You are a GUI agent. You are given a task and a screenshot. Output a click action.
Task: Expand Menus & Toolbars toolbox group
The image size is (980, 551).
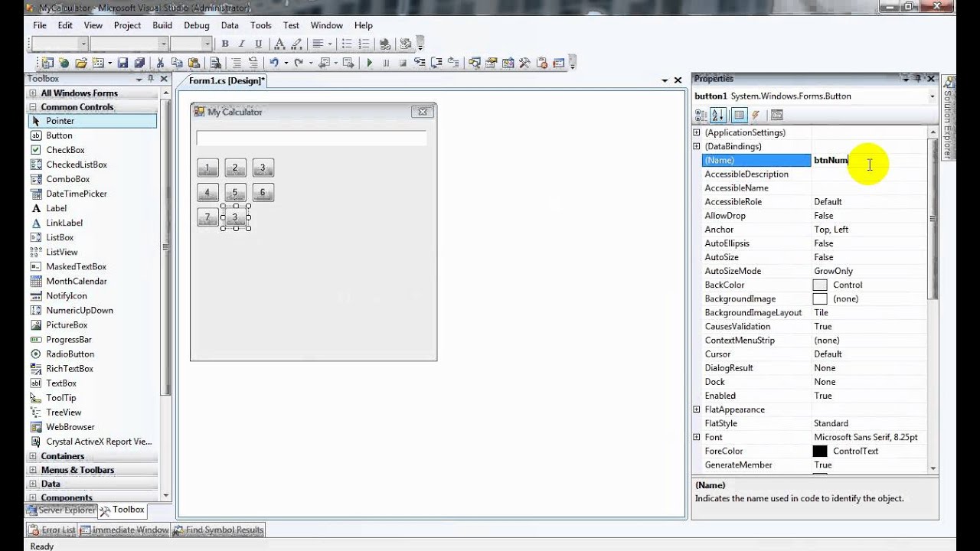point(33,470)
